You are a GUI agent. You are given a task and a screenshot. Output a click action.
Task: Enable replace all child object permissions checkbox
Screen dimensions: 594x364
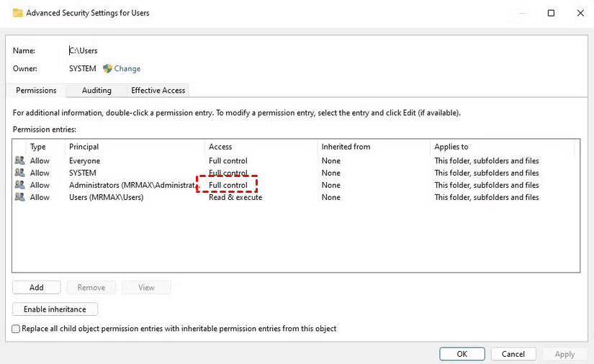(x=17, y=329)
